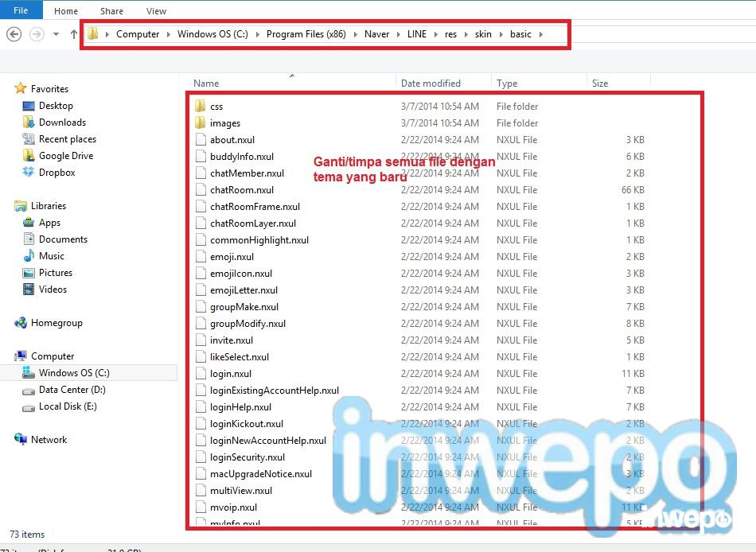Click the chatRoom.nxul file icon
756x552 pixels.
point(201,190)
